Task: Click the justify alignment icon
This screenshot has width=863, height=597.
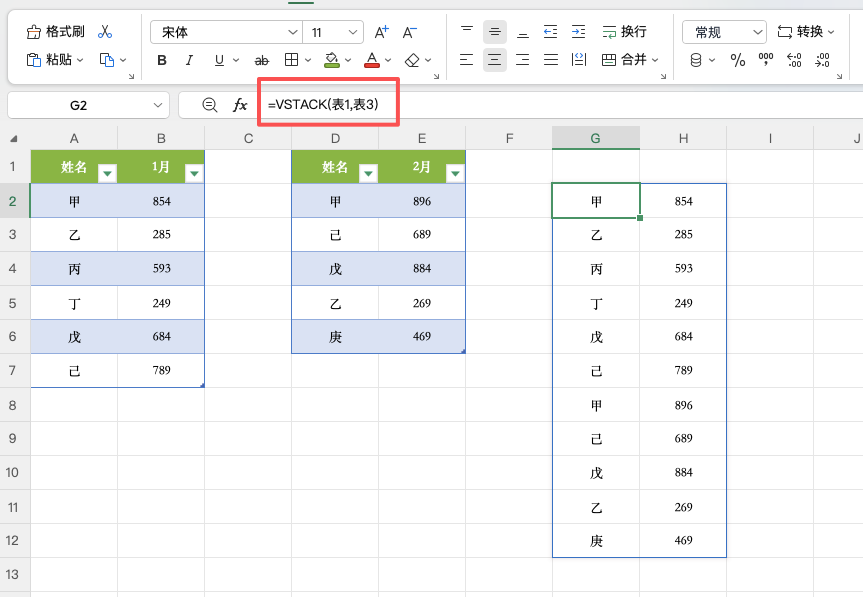Action: tap(550, 59)
